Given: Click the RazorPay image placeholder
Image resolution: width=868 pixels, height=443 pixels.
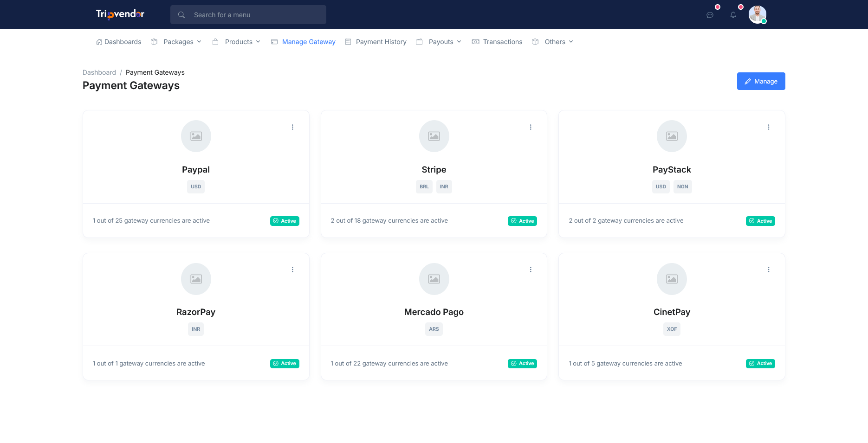Looking at the screenshot, I should [x=196, y=279].
